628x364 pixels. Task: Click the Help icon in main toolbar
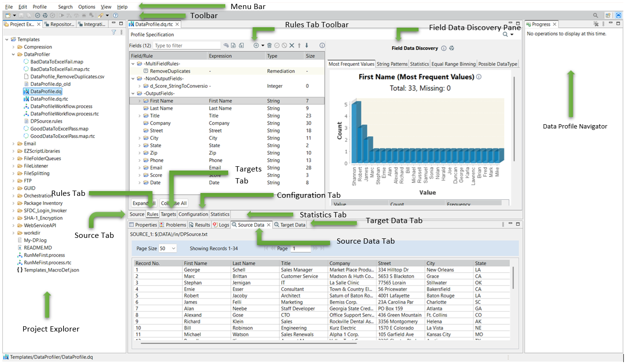115,15
